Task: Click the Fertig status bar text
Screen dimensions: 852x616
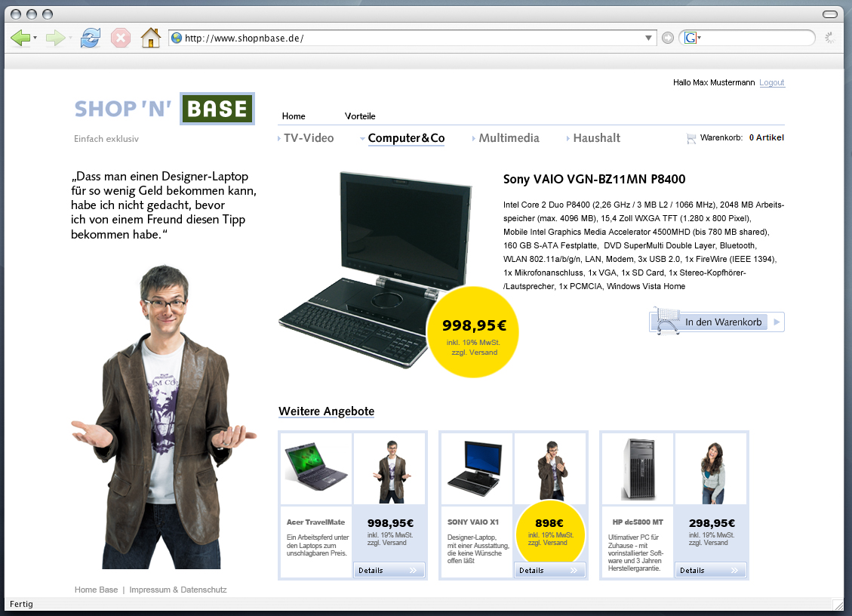Action: click(21, 604)
